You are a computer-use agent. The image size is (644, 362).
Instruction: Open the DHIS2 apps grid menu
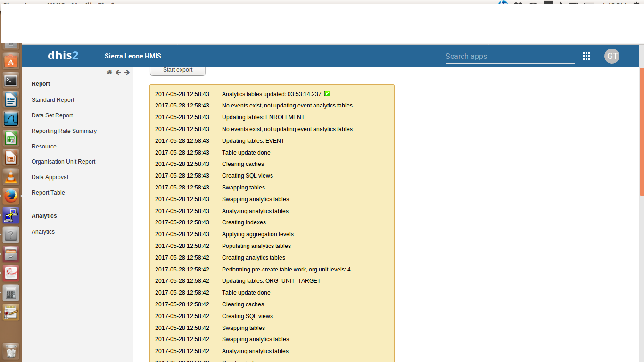[586, 56]
